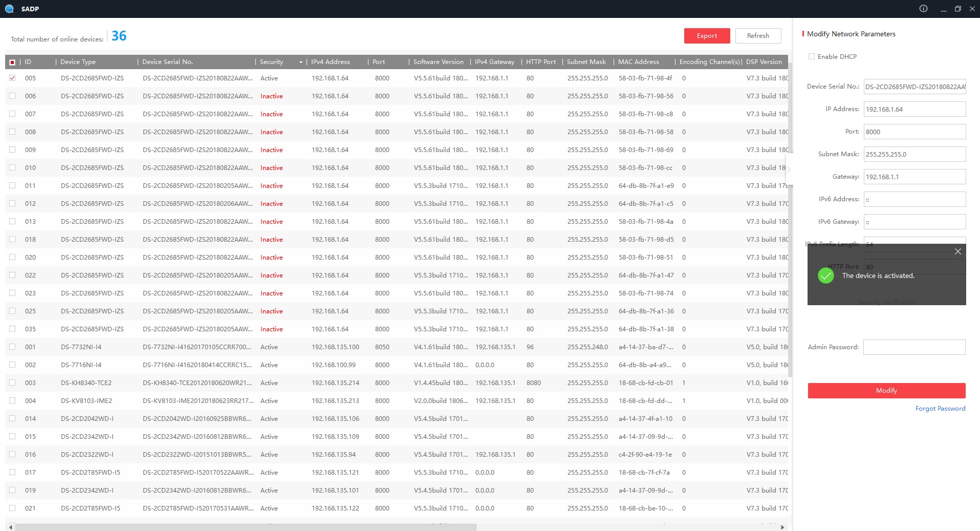The height and width of the screenshot is (531, 980).
Task: Click the Subnet Mask input field
Action: point(914,154)
